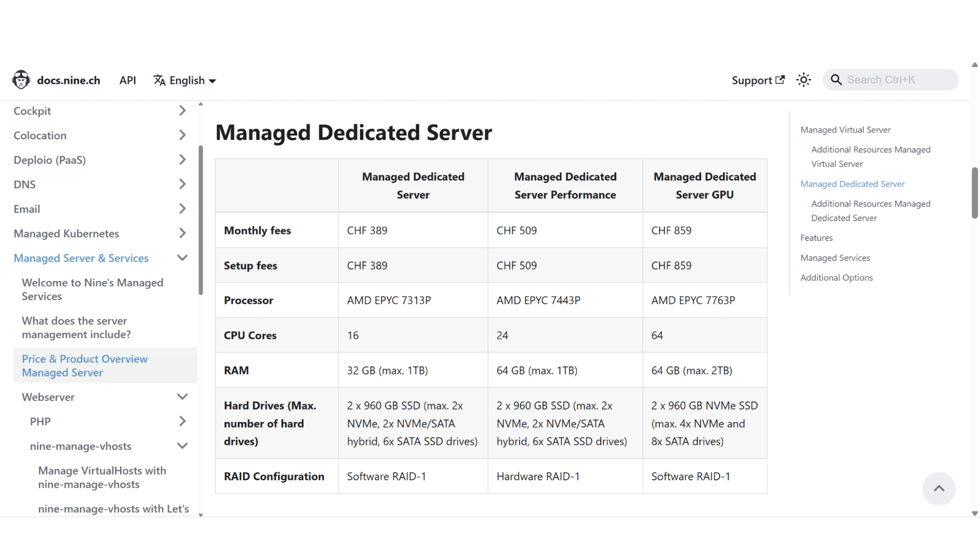Click the translate language icon
The image size is (980, 552).
pyautogui.click(x=159, y=80)
